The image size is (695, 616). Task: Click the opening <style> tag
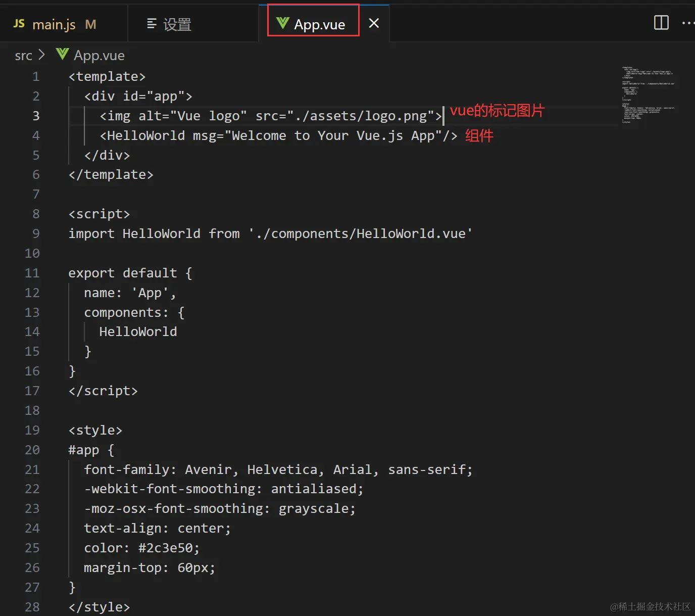(95, 431)
